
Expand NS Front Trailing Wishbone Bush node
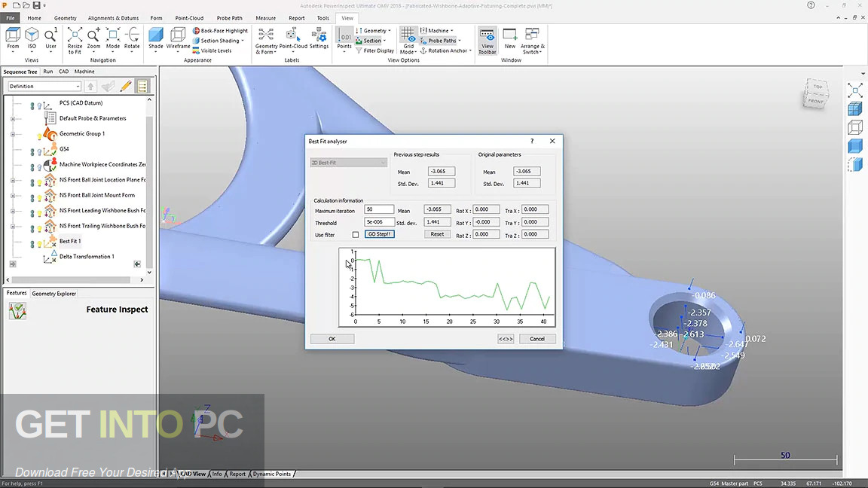click(x=13, y=226)
